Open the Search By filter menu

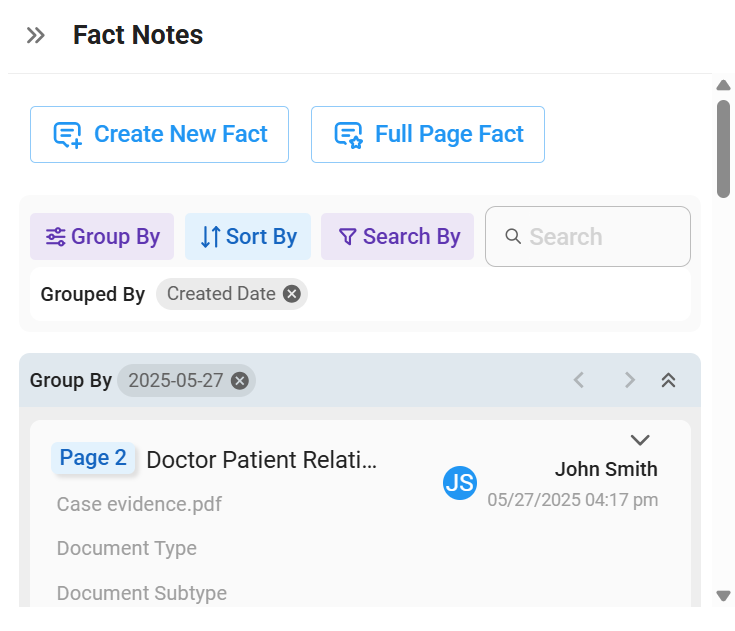click(398, 236)
